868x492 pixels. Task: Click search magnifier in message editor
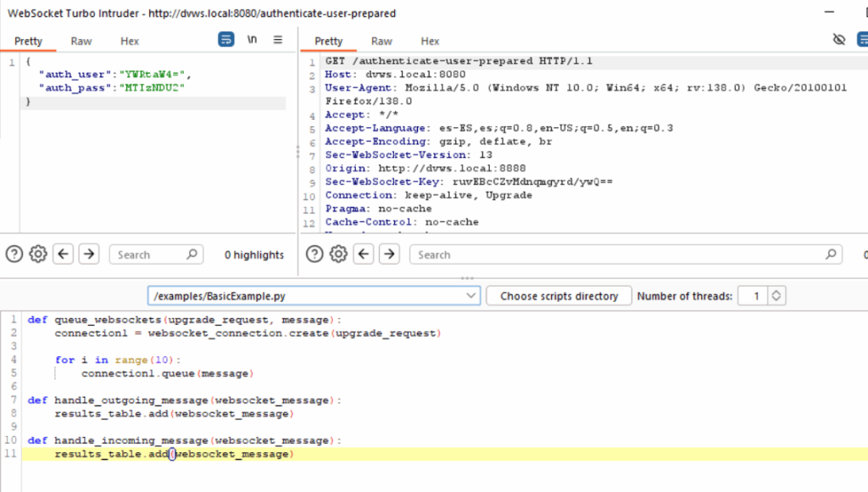click(192, 254)
